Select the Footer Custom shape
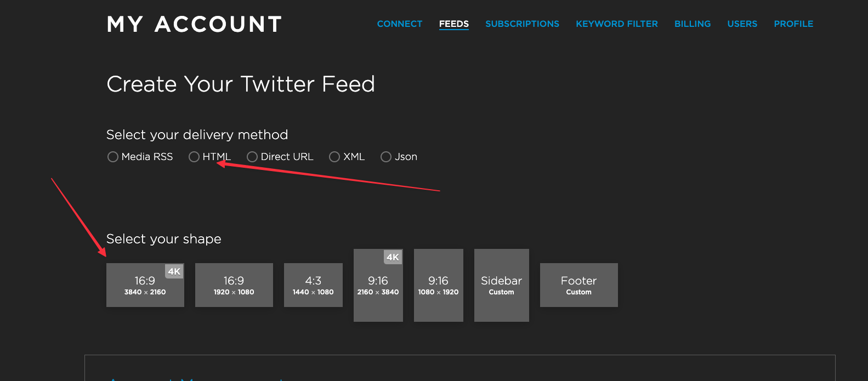The width and height of the screenshot is (868, 381). (579, 285)
